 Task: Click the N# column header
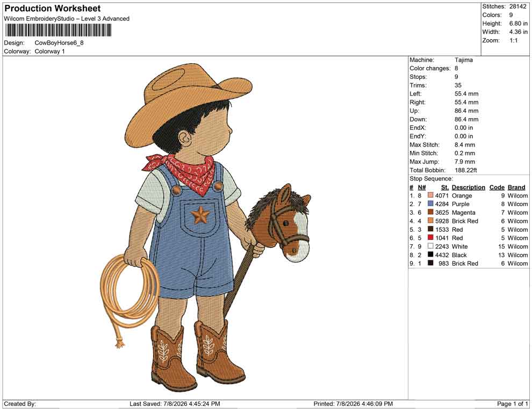(x=421, y=187)
